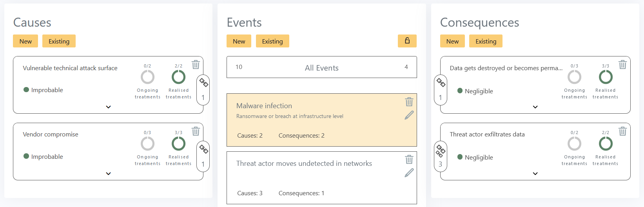This screenshot has width=644, height=207.
Task: Expand Vulnerable technical attack surface details chevron
Action: [x=109, y=107]
